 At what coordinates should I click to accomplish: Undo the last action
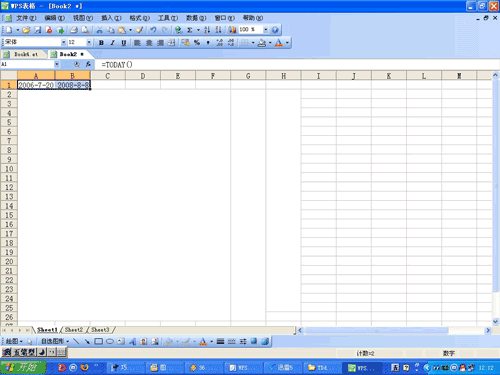point(153,30)
